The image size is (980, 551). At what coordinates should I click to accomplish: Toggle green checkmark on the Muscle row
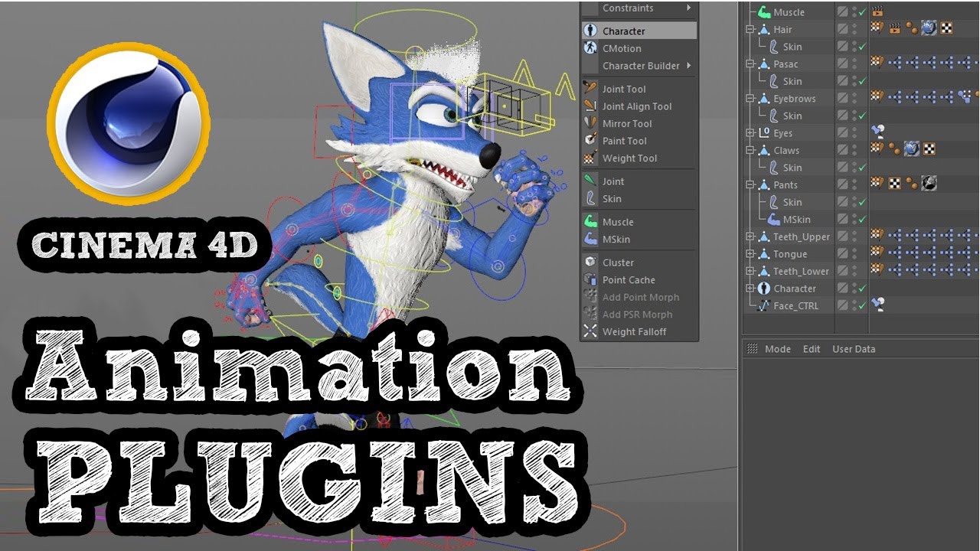click(x=862, y=12)
